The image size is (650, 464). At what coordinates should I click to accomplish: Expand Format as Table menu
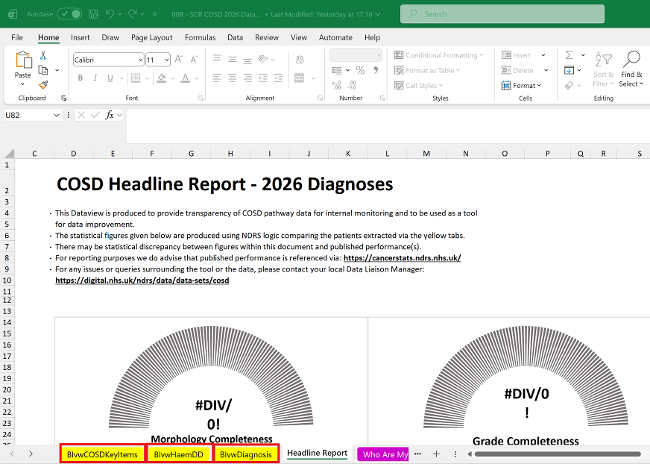click(x=427, y=70)
